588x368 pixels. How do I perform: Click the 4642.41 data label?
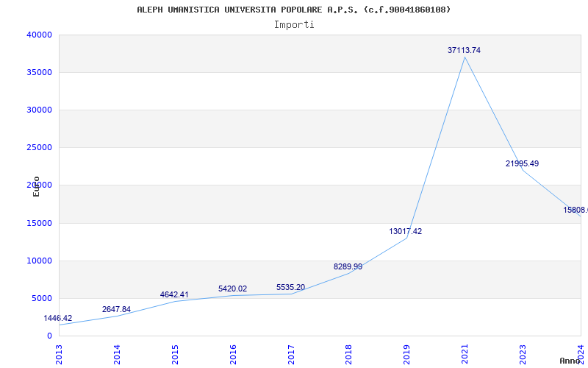pyautogui.click(x=174, y=295)
